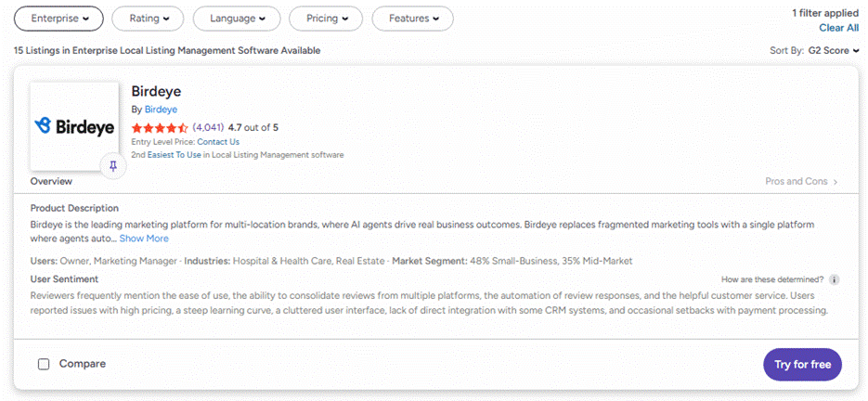This screenshot has width=868, height=401.
Task: Expand the Rating filter dropdown
Action: (x=149, y=19)
